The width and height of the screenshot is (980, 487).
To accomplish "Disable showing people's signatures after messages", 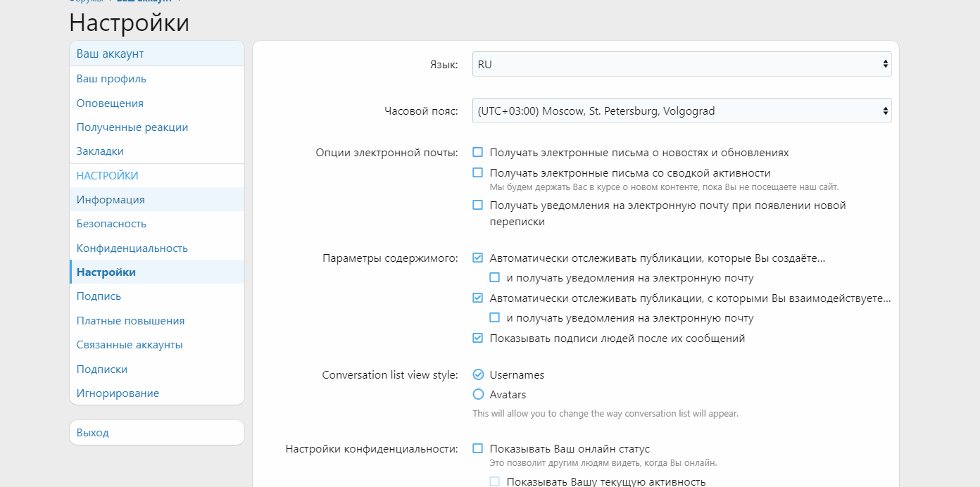I will click(x=478, y=339).
